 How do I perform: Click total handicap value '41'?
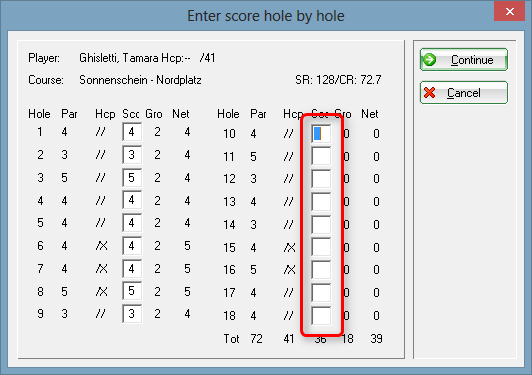pos(289,339)
